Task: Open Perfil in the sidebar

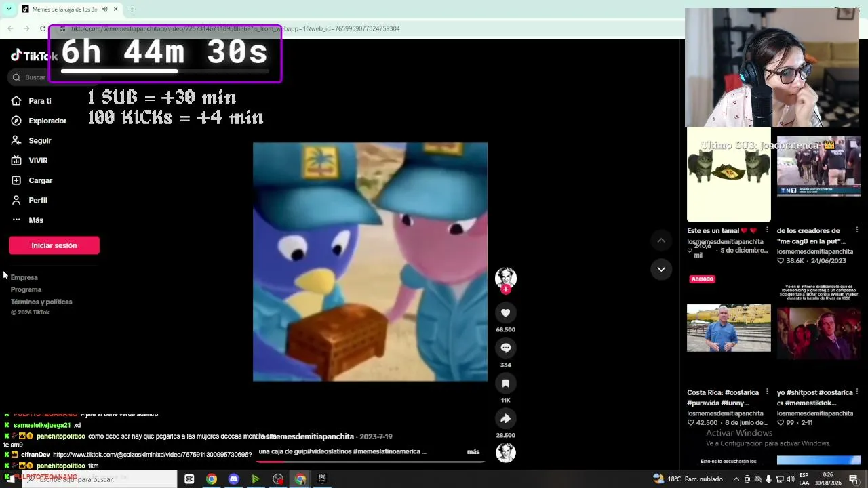Action: tap(29, 201)
